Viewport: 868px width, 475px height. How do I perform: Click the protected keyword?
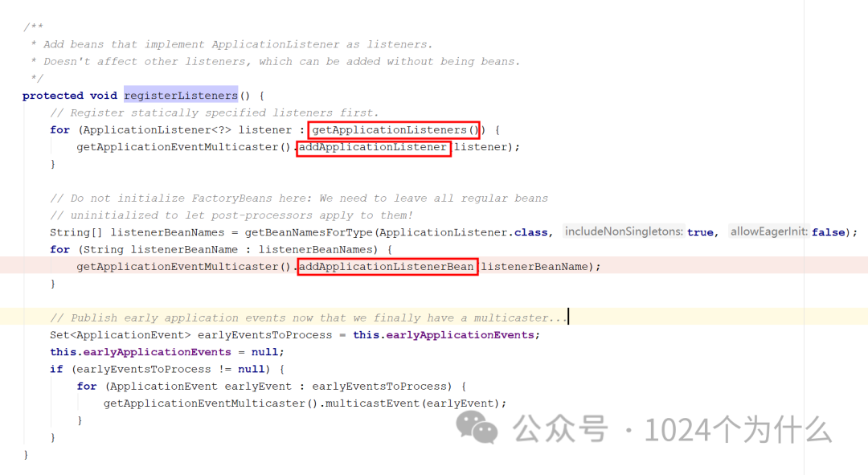pos(53,96)
